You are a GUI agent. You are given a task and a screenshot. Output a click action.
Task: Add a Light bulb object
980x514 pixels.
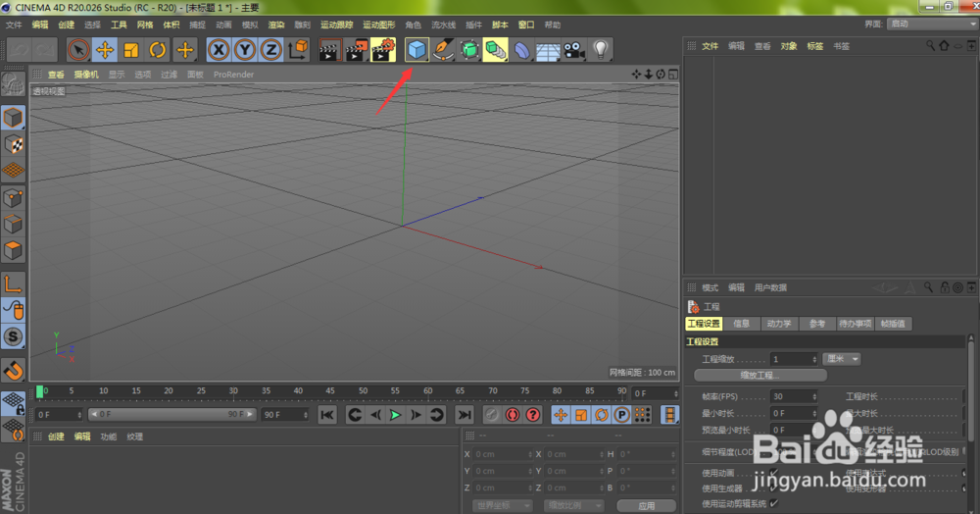click(x=600, y=49)
